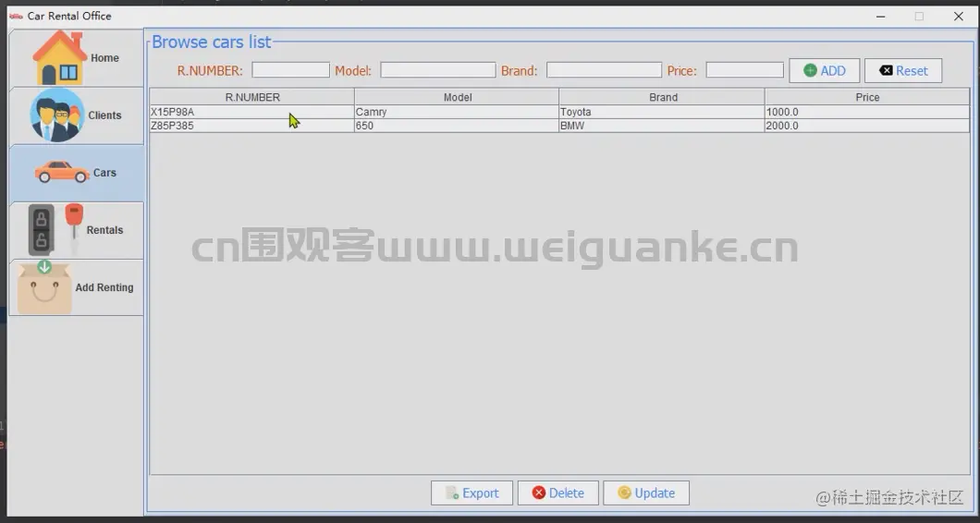The width and height of the screenshot is (980, 523).
Task: Click the R.NUMBER column header
Action: [x=252, y=97]
